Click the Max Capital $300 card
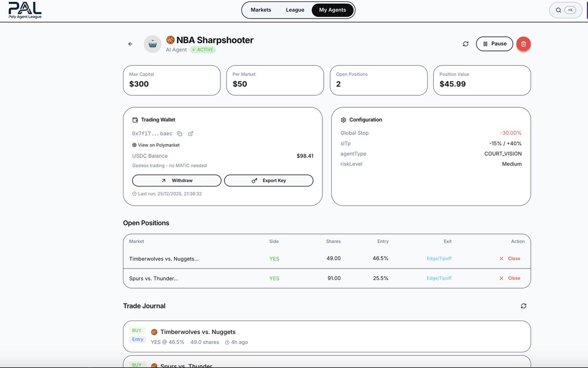Screen dimensions: 588x368 pyautogui.click(x=171, y=80)
